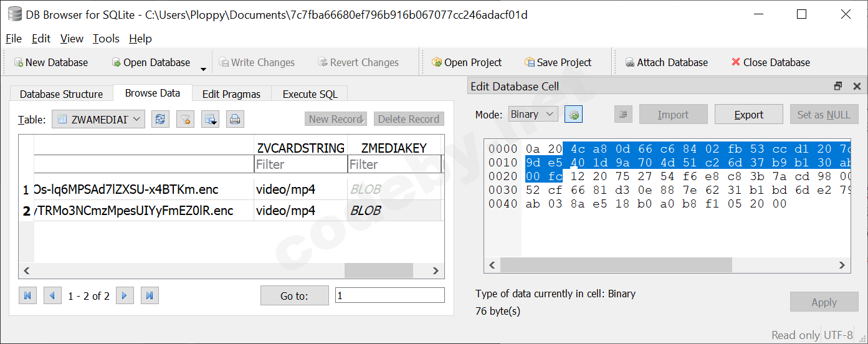The width and height of the screenshot is (868, 344).
Task: Go to next page navigation button
Action: (125, 296)
